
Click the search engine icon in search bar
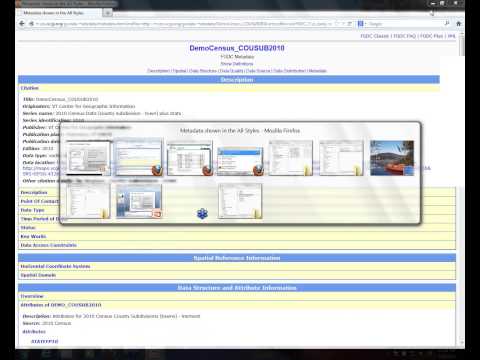click(x=361, y=24)
